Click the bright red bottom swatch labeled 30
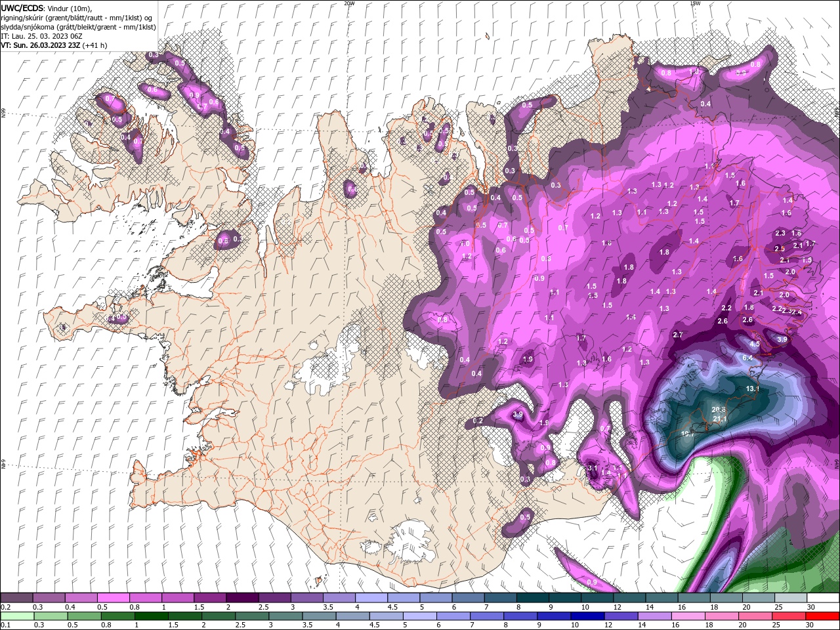The height and width of the screenshot is (630, 840). click(822, 616)
